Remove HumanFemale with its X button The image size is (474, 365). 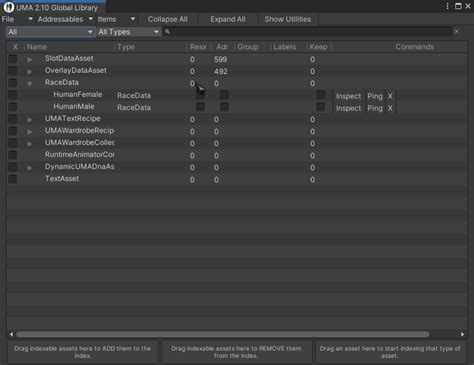[390, 96]
